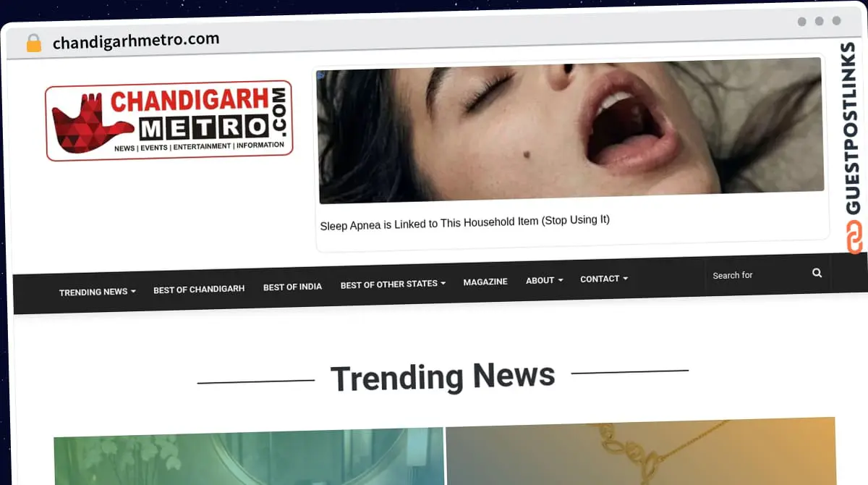The image size is (868, 485).
Task: Click the Chandigarh Metro logo
Action: (x=169, y=119)
